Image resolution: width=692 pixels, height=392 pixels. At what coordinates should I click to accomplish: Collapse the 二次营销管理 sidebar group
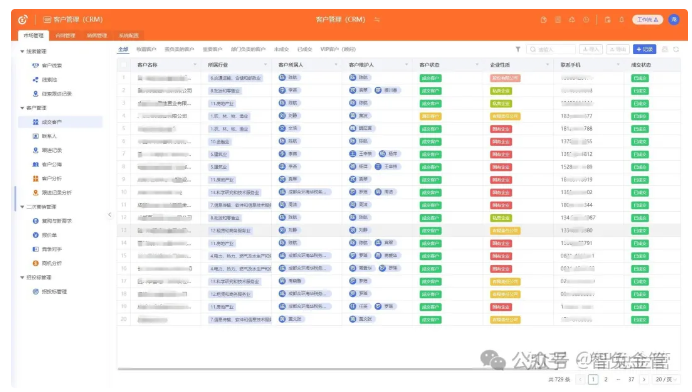(22, 207)
